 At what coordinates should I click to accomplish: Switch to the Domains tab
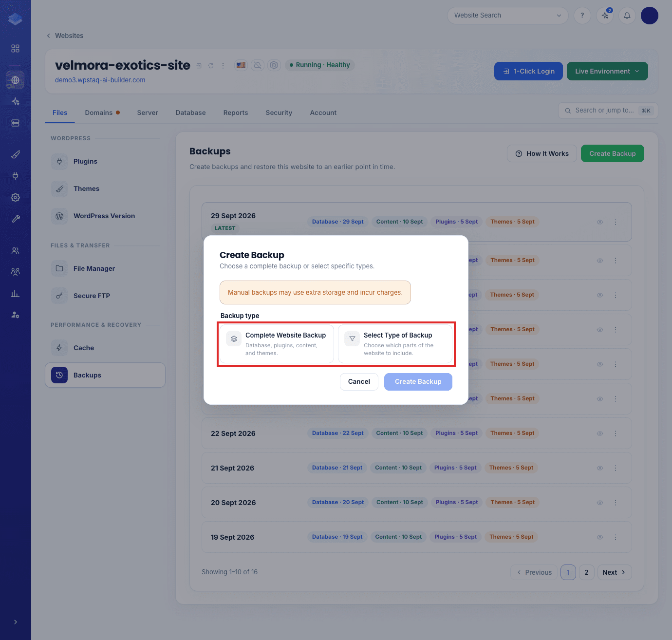pyautogui.click(x=102, y=113)
